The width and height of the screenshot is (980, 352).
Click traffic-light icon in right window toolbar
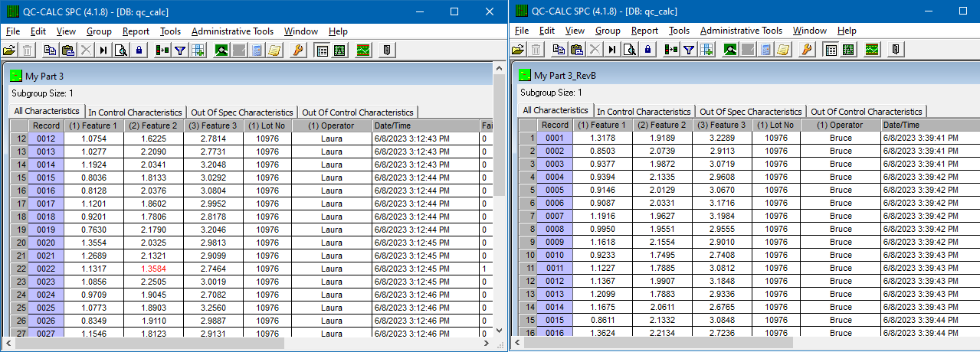point(671,50)
